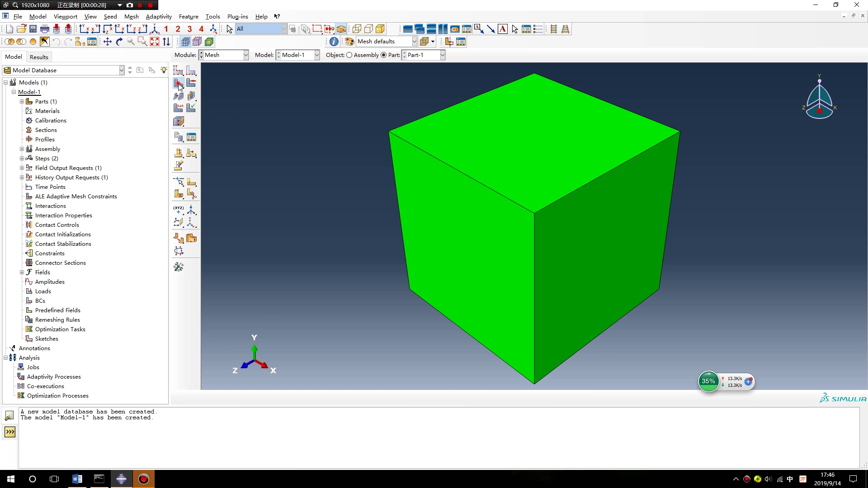This screenshot has height=488, width=868.
Task: Select the Part radio button
Action: pyautogui.click(x=384, y=55)
